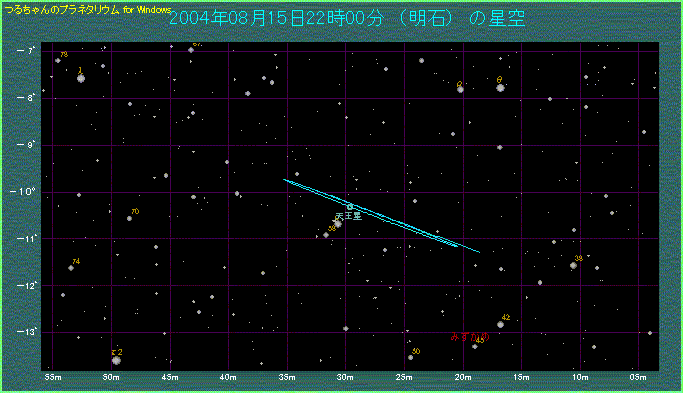This screenshot has width=683, height=393.
Task: Click the 55m right ascension label
Action: (53, 377)
